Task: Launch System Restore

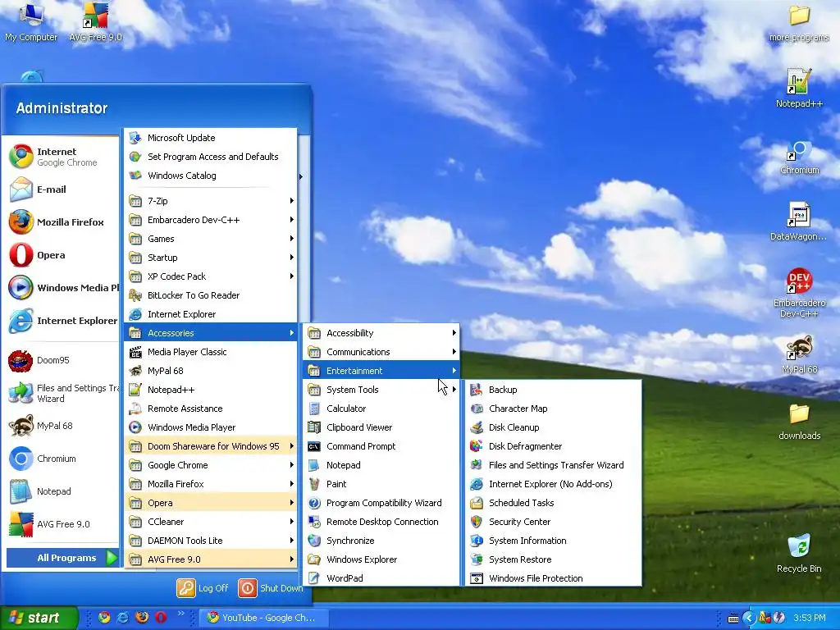Action: (x=553, y=559)
